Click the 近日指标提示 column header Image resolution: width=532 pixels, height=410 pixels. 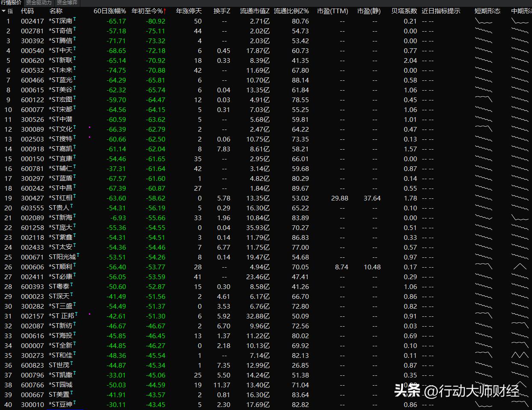click(x=441, y=11)
